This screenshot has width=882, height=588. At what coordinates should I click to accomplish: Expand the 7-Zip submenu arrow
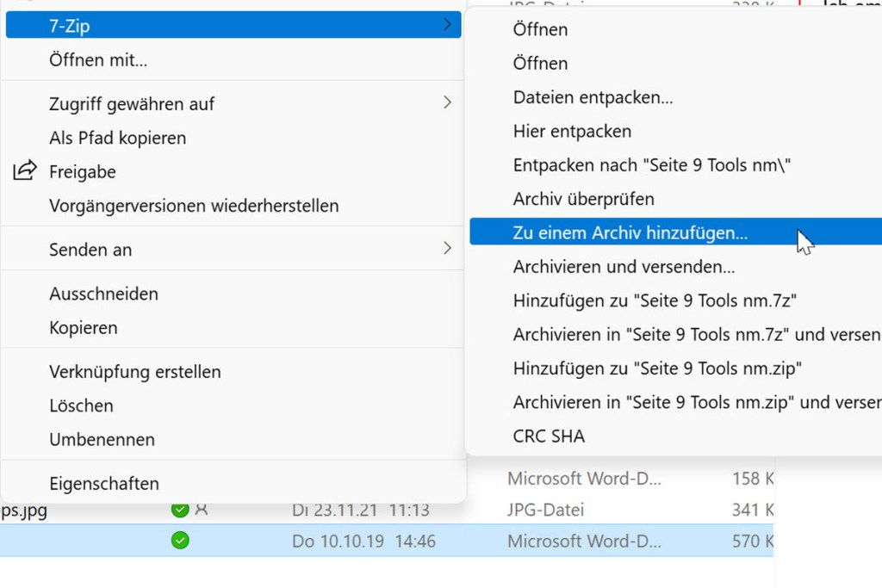pyautogui.click(x=447, y=25)
